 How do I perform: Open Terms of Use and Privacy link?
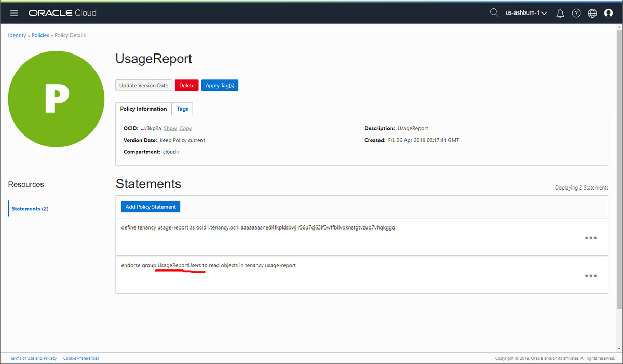point(34,358)
